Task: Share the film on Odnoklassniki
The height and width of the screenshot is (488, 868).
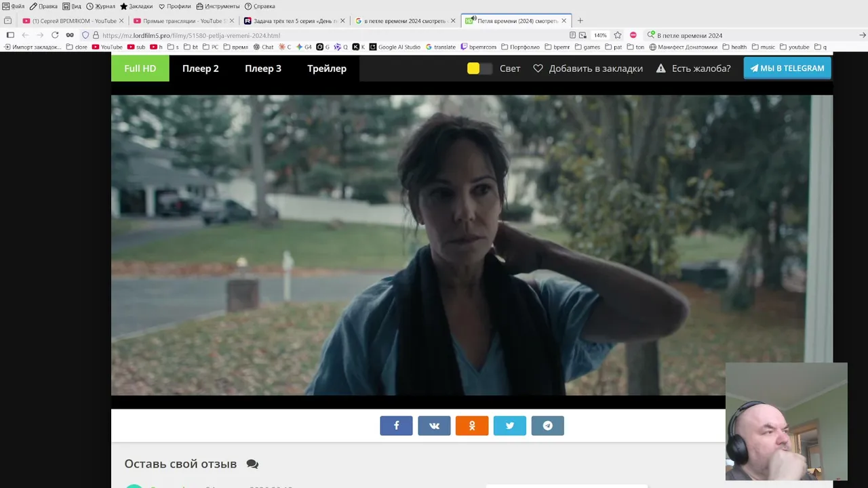Action: click(x=472, y=426)
